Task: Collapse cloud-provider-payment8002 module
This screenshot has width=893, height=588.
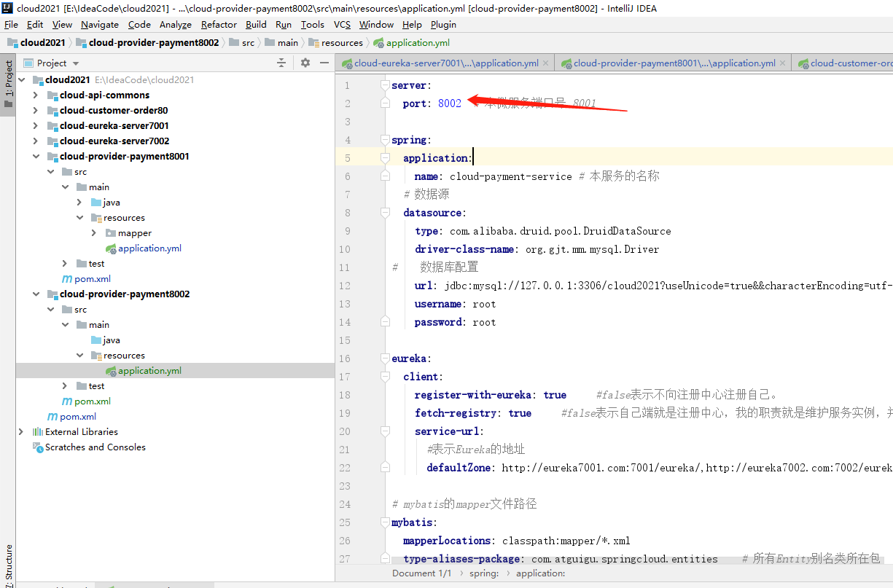Action: (36, 294)
